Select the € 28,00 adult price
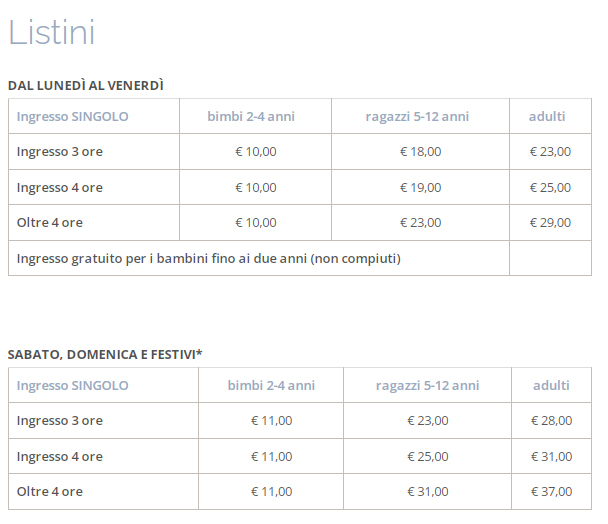 [x=551, y=421]
